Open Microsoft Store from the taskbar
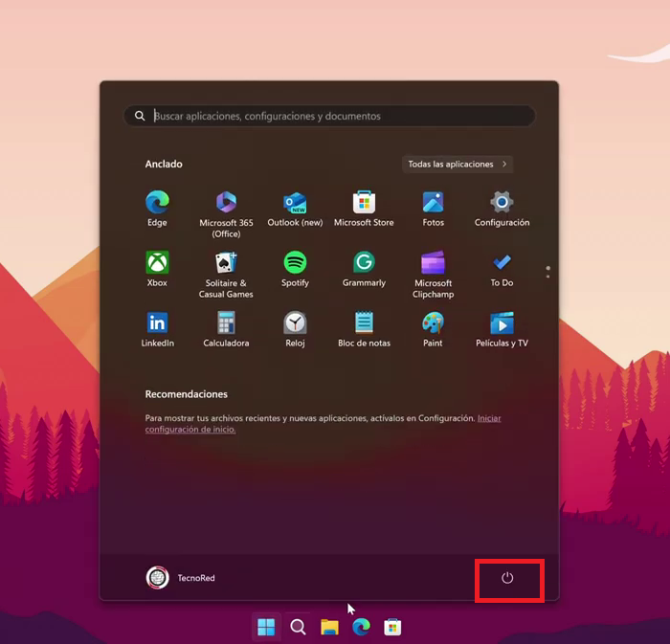This screenshot has height=644, width=670. (x=392, y=627)
